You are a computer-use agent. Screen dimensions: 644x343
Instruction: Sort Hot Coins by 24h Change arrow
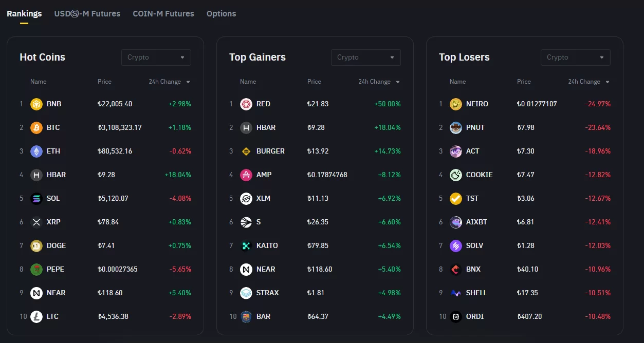pos(188,82)
